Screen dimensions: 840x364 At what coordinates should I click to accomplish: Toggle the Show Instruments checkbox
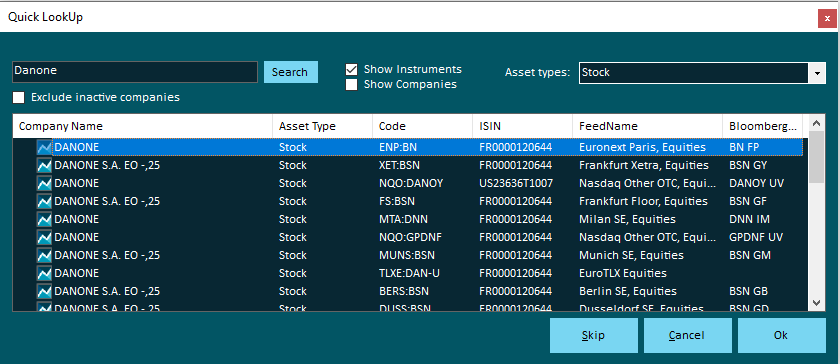coord(351,69)
